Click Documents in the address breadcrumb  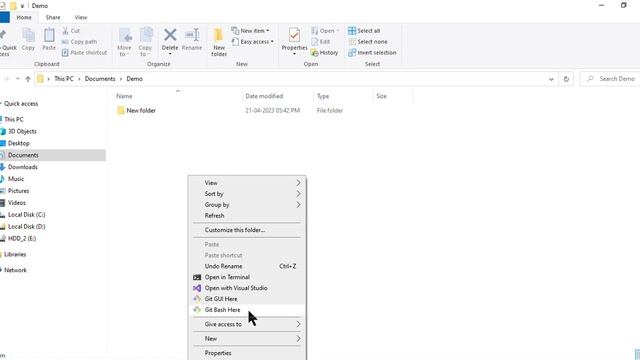click(100, 79)
